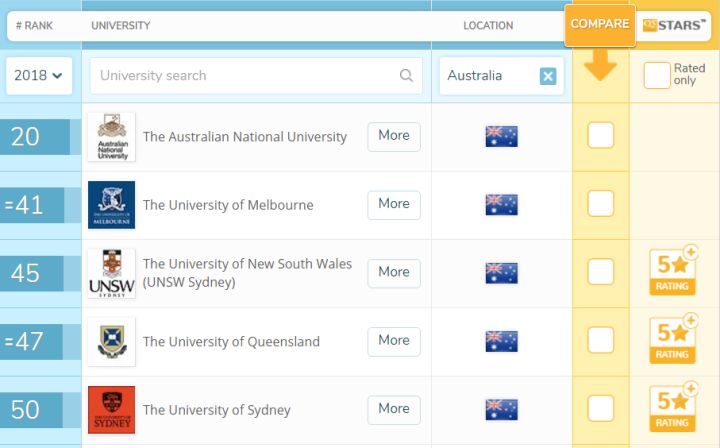Image resolution: width=720 pixels, height=448 pixels.
Task: Tick compare checkbox for University of Melbourne
Action: [601, 203]
